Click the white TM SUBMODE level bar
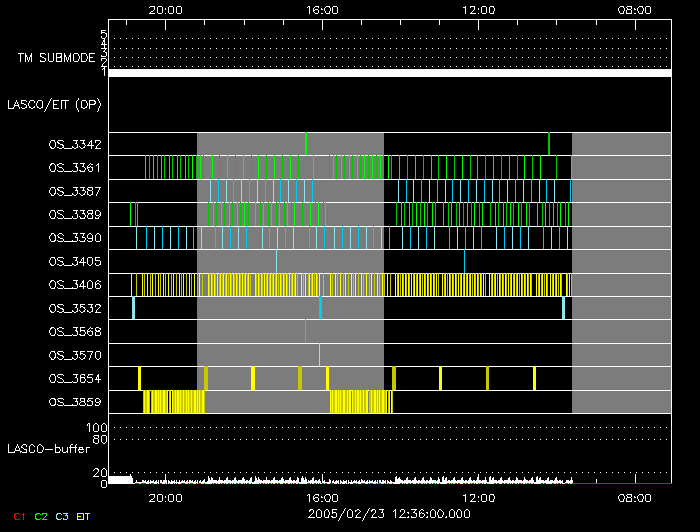 point(389,73)
